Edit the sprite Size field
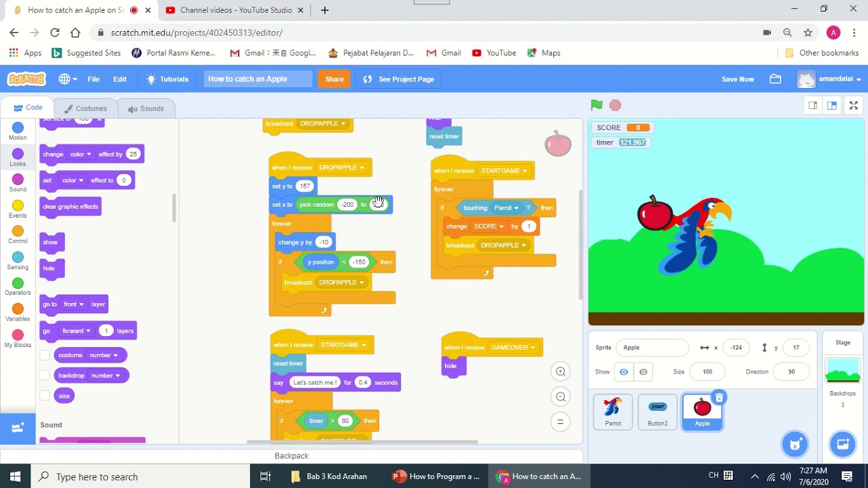This screenshot has height=488, width=868. (708, 372)
